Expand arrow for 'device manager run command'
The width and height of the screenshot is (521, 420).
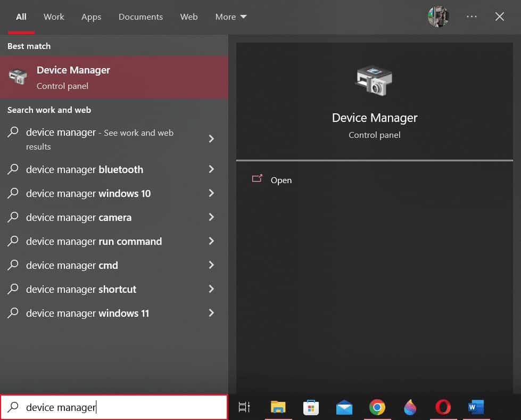(x=211, y=241)
